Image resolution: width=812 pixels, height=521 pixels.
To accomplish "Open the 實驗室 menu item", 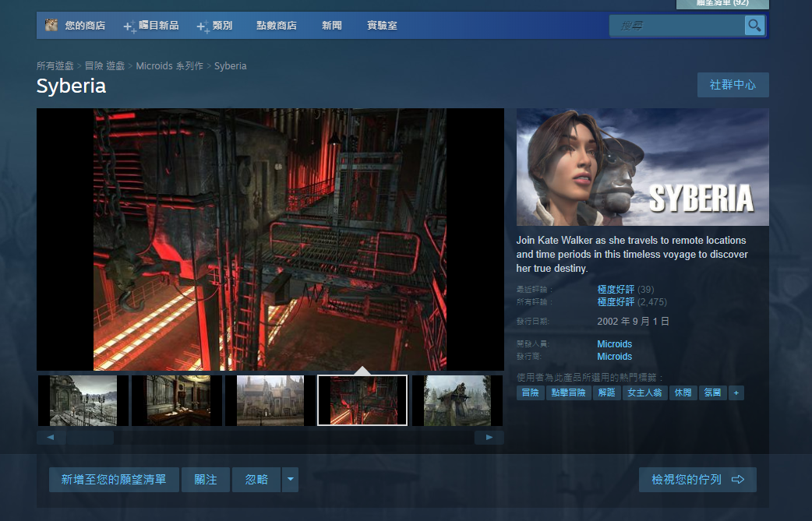I will pos(382,26).
